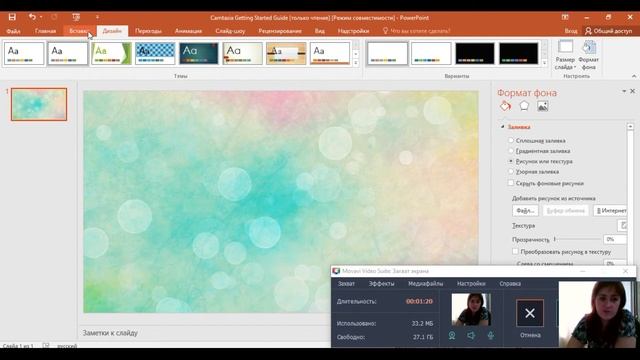Click the Undo arrow icon

tap(32, 17)
